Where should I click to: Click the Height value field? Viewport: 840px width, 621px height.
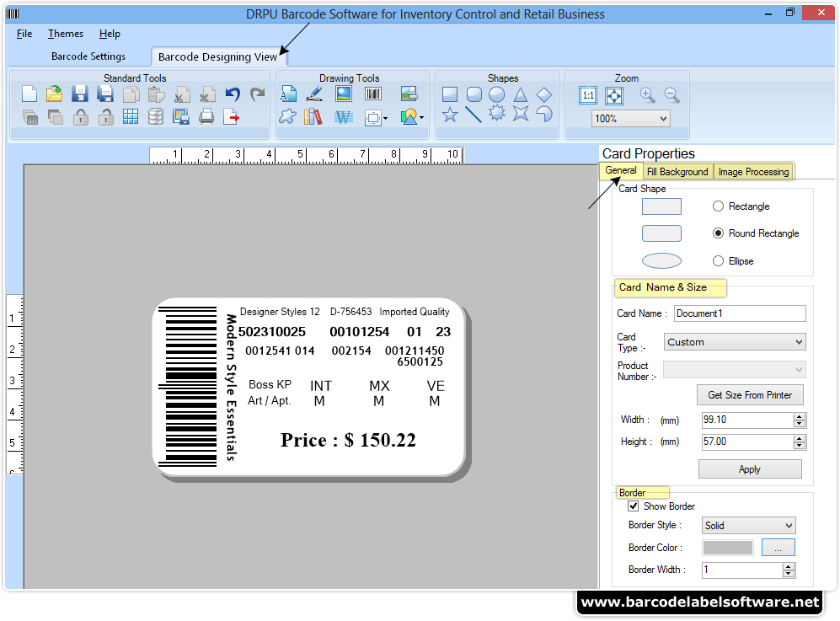[747, 442]
